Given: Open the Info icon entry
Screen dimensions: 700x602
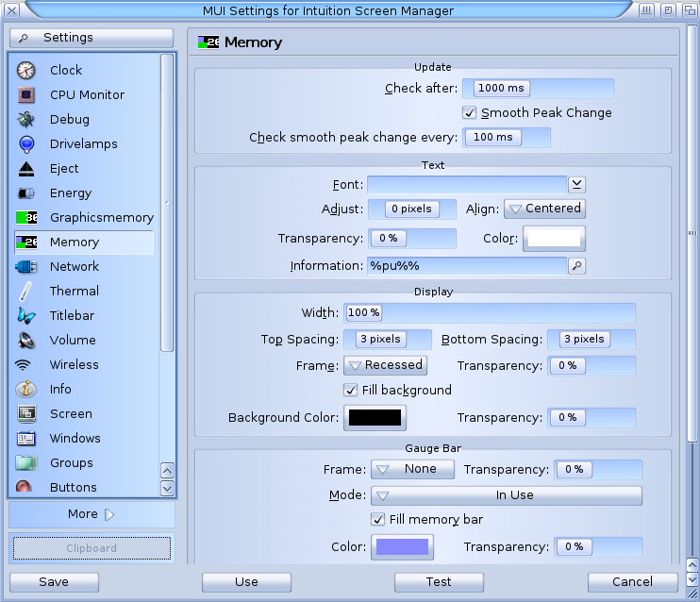Looking at the screenshot, I should click(x=25, y=389).
